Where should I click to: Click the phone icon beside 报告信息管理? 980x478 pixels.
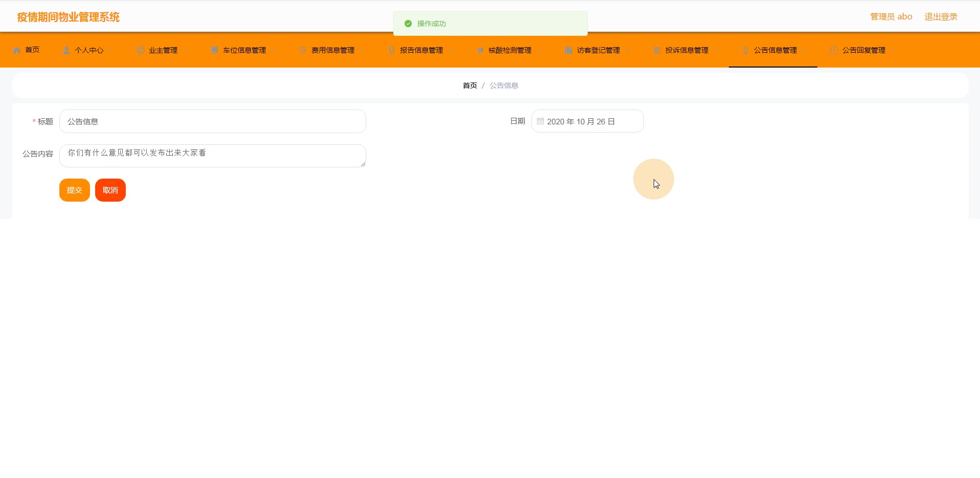[x=391, y=50]
